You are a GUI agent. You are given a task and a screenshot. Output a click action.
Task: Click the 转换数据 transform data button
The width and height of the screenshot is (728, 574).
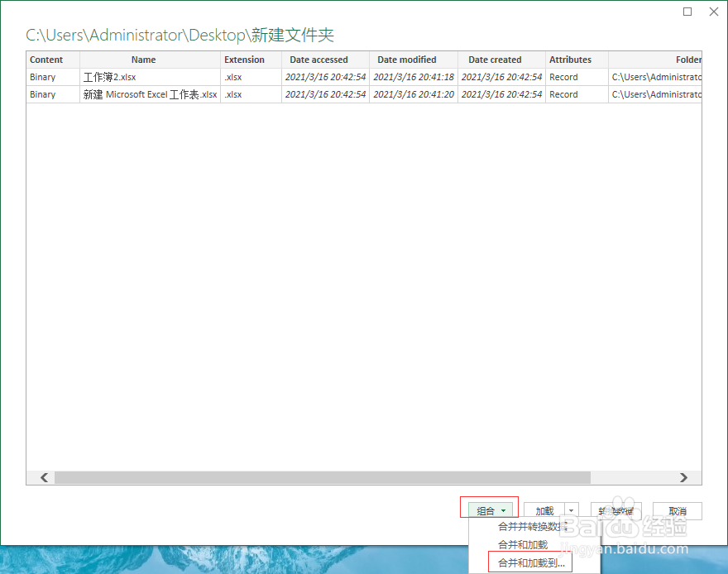616,511
